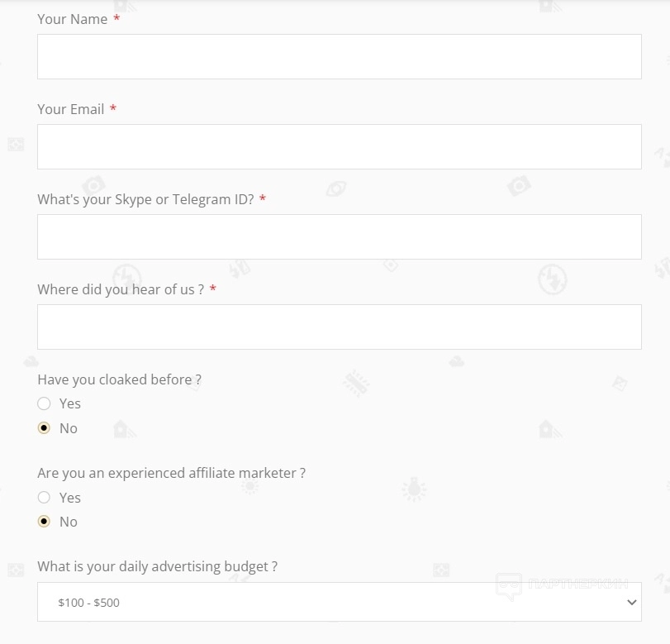Click the 'Where did you hear of us' field
Screen dimensions: 670x644
(x=339, y=327)
